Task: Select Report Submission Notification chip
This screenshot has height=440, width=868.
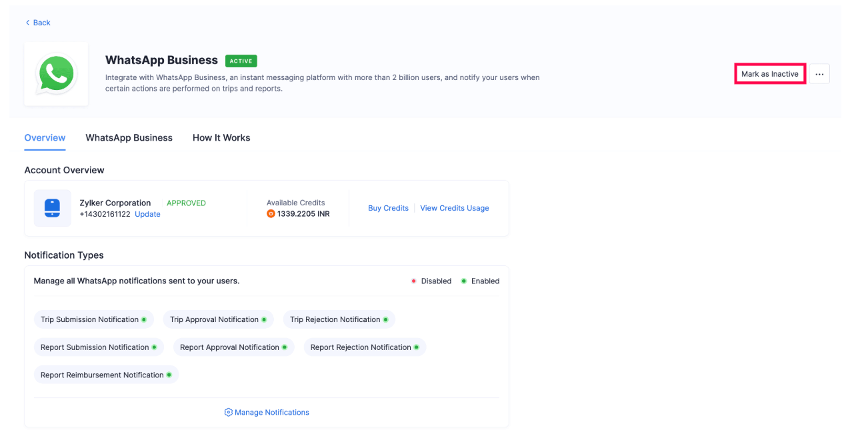Action: pos(98,347)
